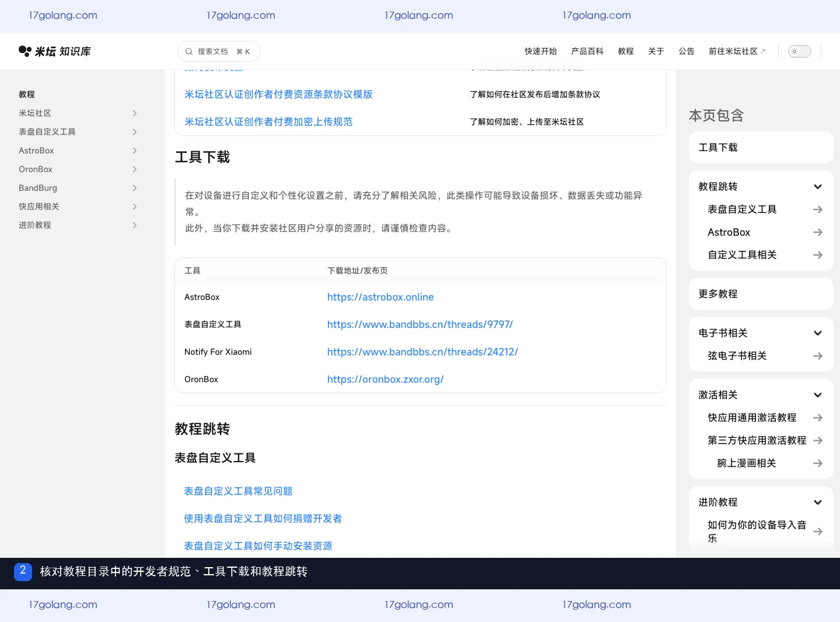Jump to 更多教程 in the 本页包含 panel
Screen dimensions: 840x622
pos(761,294)
